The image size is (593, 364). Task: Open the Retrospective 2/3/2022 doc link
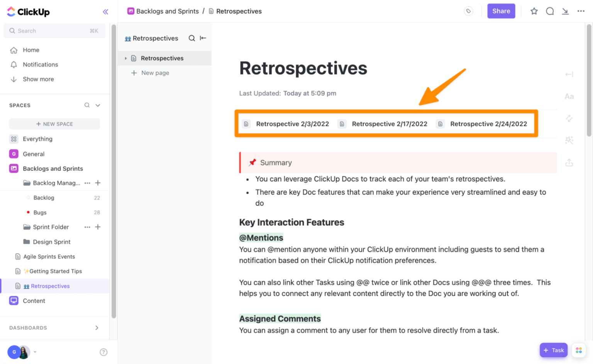pos(292,124)
